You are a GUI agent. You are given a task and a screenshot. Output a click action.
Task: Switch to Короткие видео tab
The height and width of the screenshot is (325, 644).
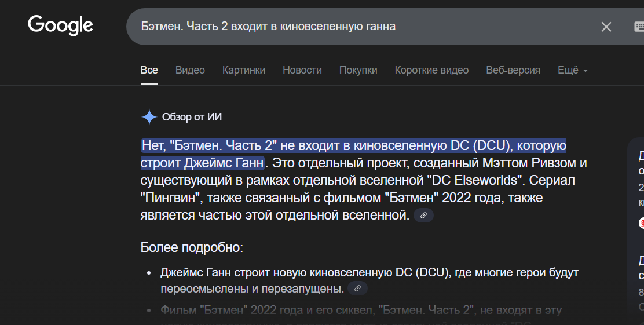431,70
